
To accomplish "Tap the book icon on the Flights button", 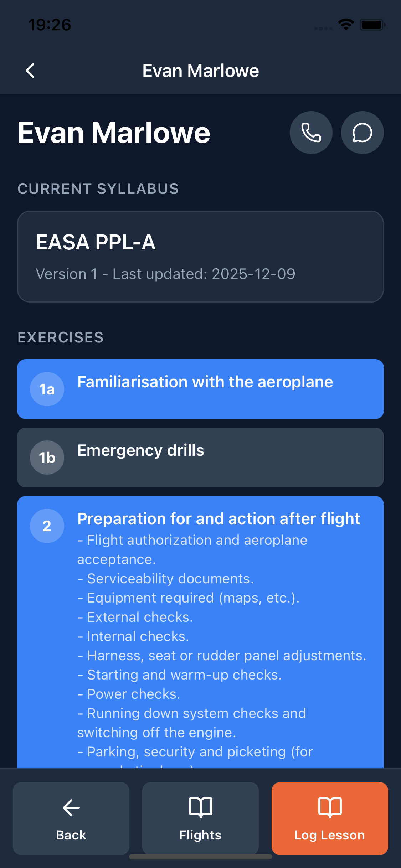I will click(x=200, y=807).
